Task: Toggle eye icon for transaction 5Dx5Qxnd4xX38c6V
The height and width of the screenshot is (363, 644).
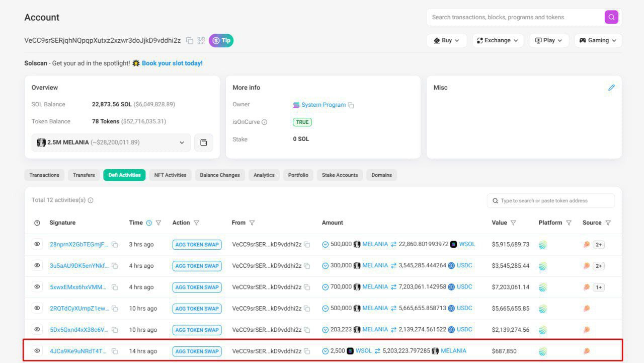Action: (37, 330)
